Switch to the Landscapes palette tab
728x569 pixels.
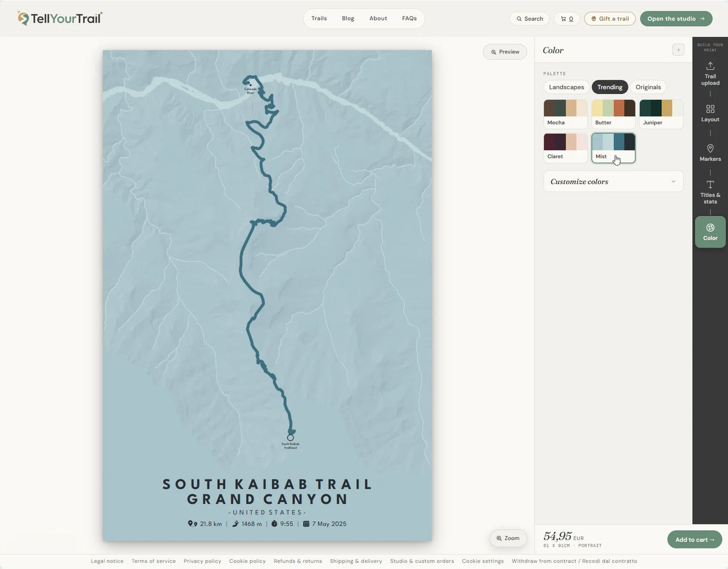click(567, 87)
